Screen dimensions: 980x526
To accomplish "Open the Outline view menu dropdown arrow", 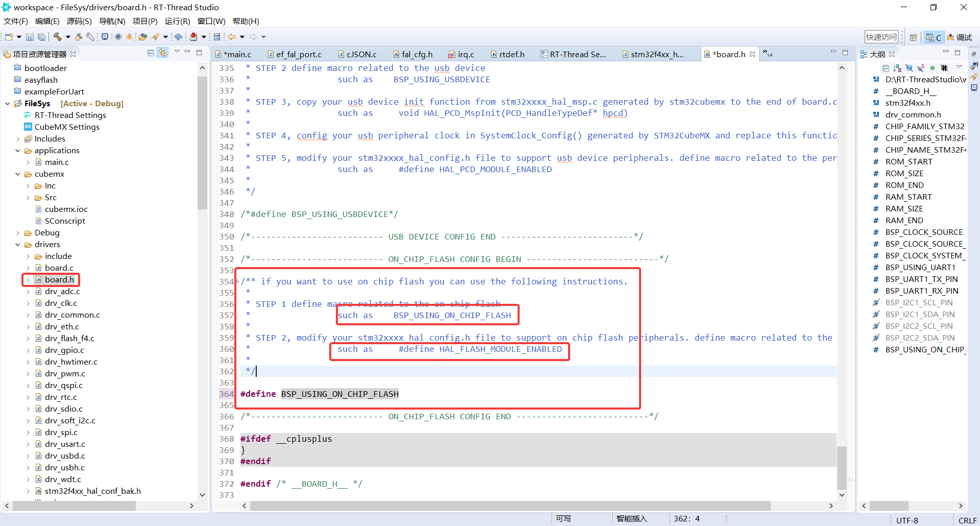I will (x=959, y=67).
